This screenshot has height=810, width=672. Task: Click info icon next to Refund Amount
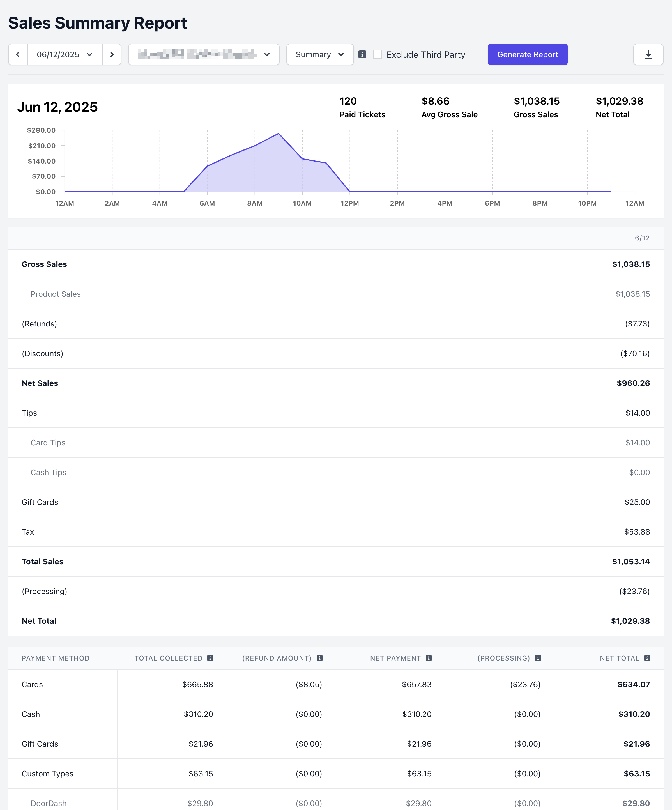tap(319, 658)
